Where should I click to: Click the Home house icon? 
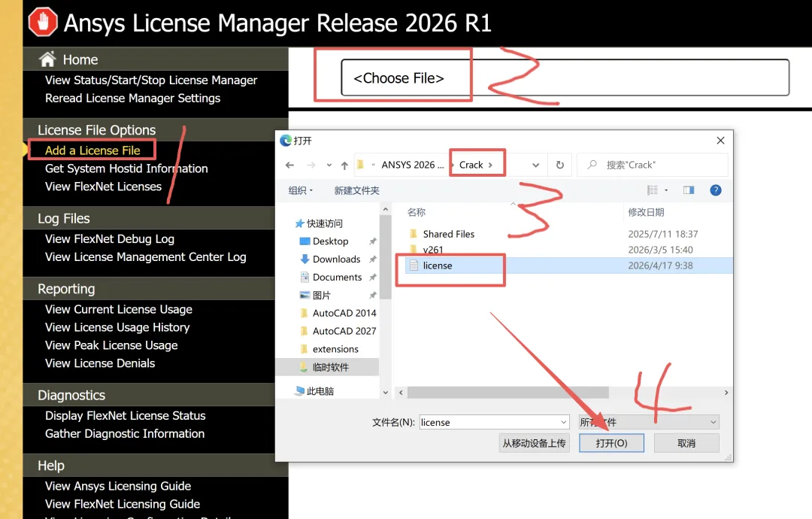point(47,59)
